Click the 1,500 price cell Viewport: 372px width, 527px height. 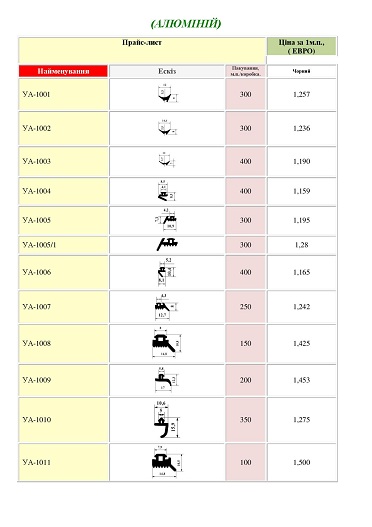pyautogui.click(x=301, y=462)
